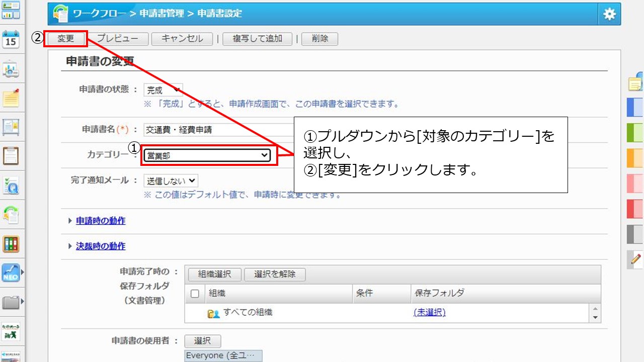Select the pink sticky note color
Image resolution: width=644 pixels, height=362 pixels.
point(635,183)
